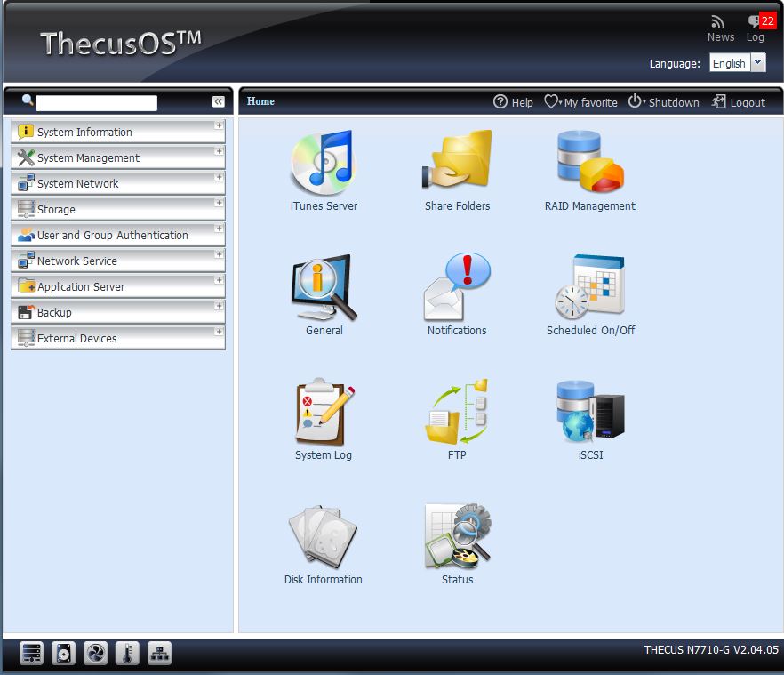Open the iTunes Server icon
The width and height of the screenshot is (784, 675).
click(324, 163)
